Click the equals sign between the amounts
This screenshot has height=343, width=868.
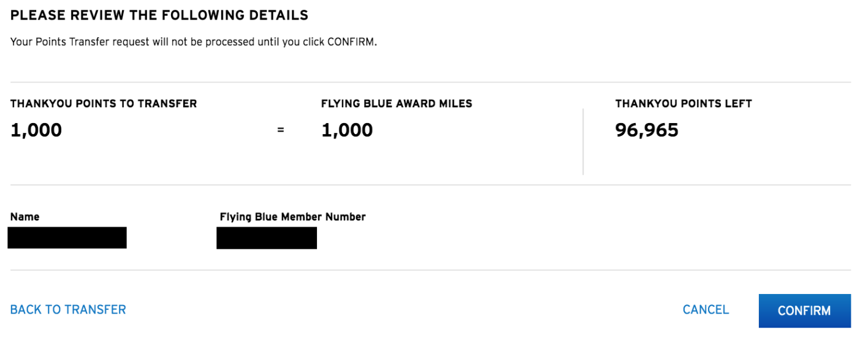click(x=280, y=130)
